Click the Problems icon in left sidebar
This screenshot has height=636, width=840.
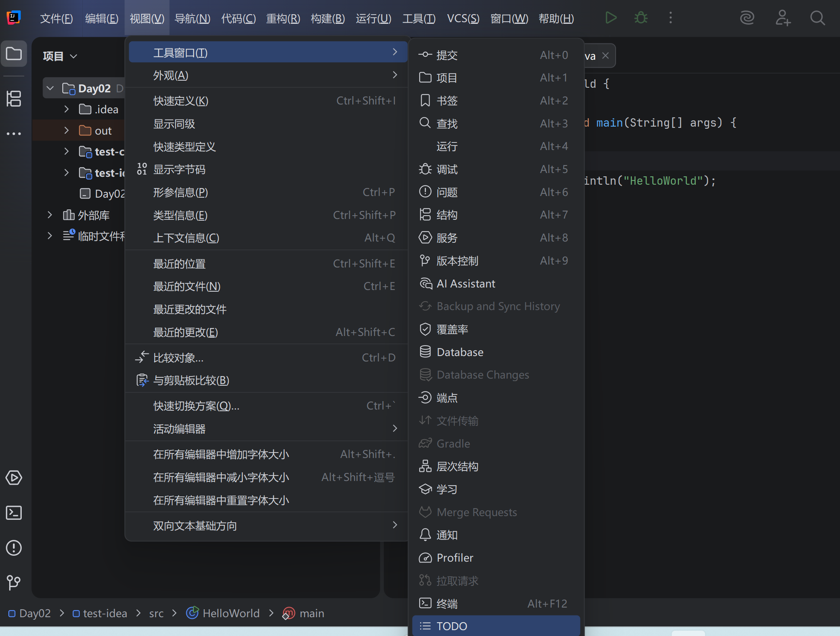pyautogui.click(x=14, y=548)
